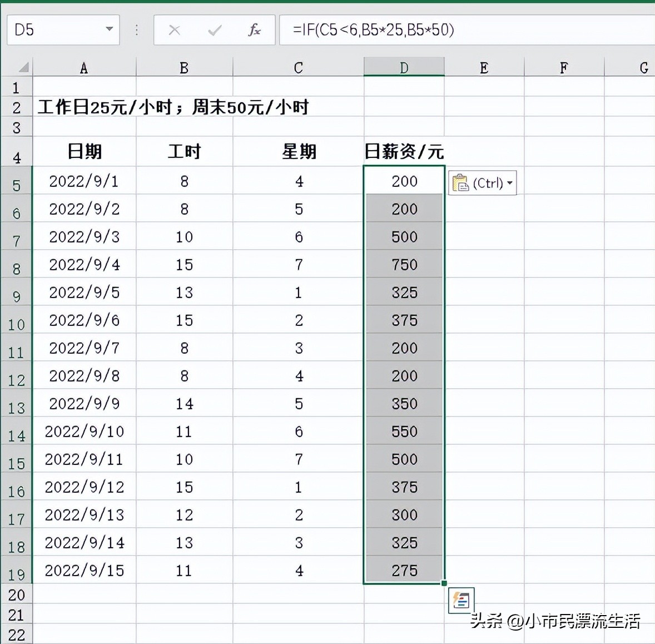
Task: Click the salary cell showing 750
Action: click(404, 264)
